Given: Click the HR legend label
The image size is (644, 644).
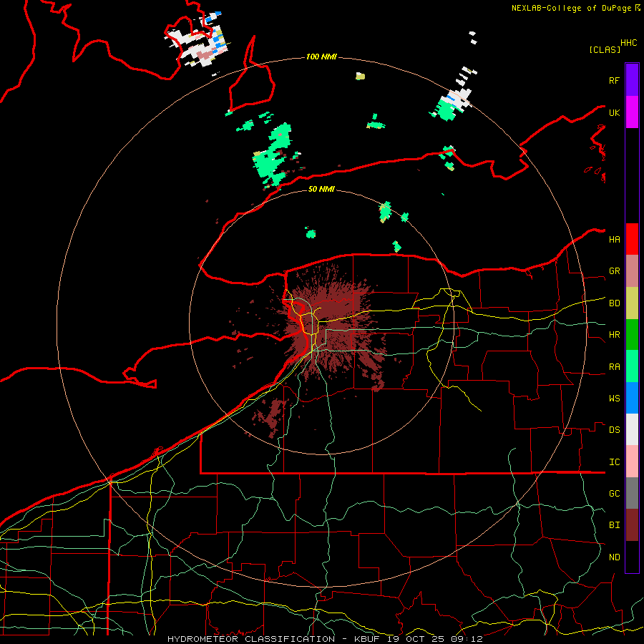Looking at the screenshot, I should tap(614, 335).
